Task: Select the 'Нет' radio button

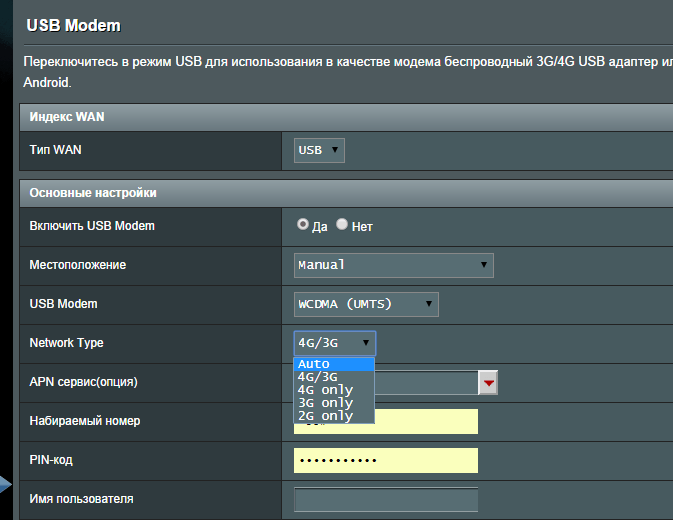Action: pyautogui.click(x=342, y=225)
